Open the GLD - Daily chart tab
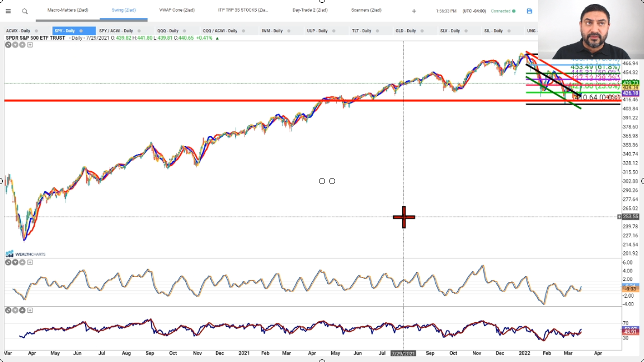 pyautogui.click(x=406, y=31)
